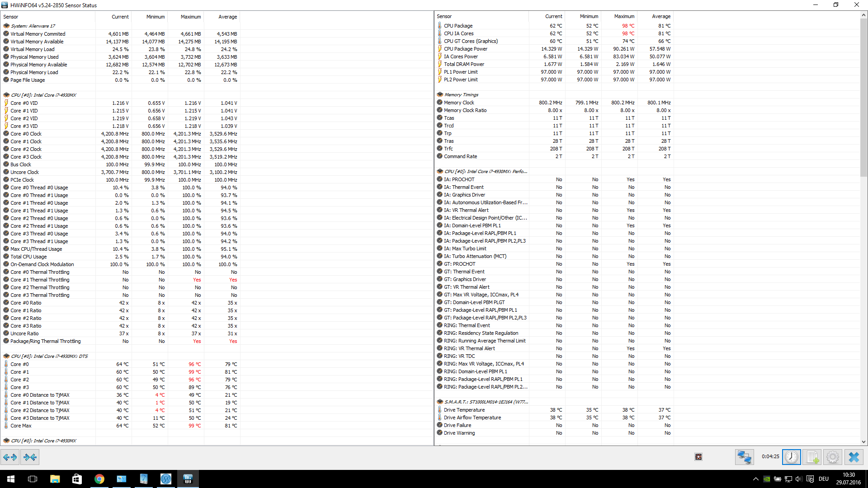Screen dimensions: 868x488
Task: Select the CPU [#0] i7-4930MX: DTS group header
Action: click(120, 356)
